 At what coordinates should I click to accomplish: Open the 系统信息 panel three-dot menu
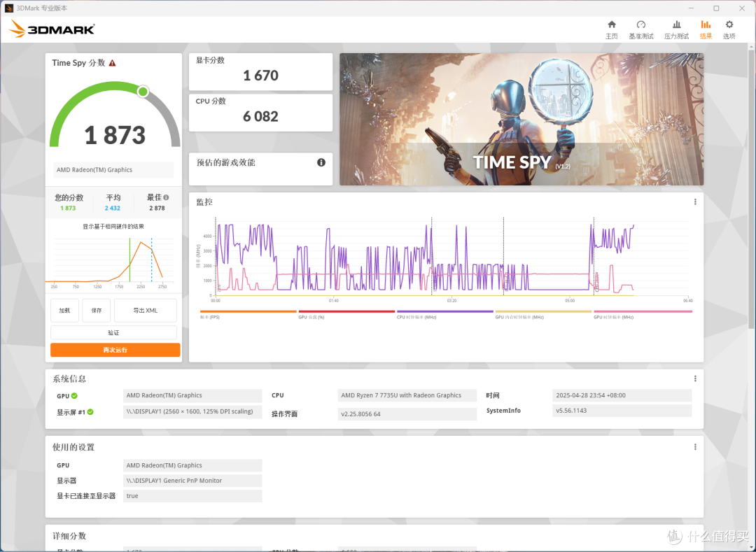[695, 378]
